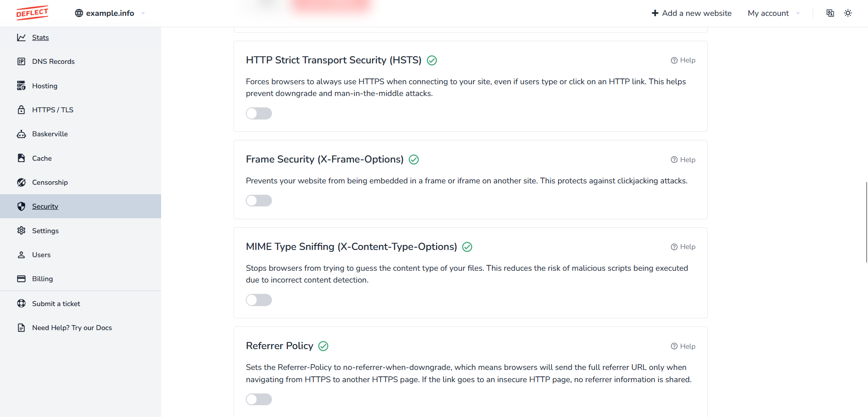Click the Submit a ticket lifebuoy icon

click(21, 303)
